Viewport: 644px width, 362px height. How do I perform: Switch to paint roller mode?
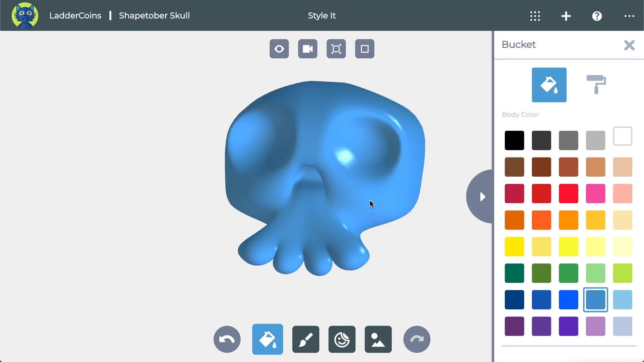[596, 84]
